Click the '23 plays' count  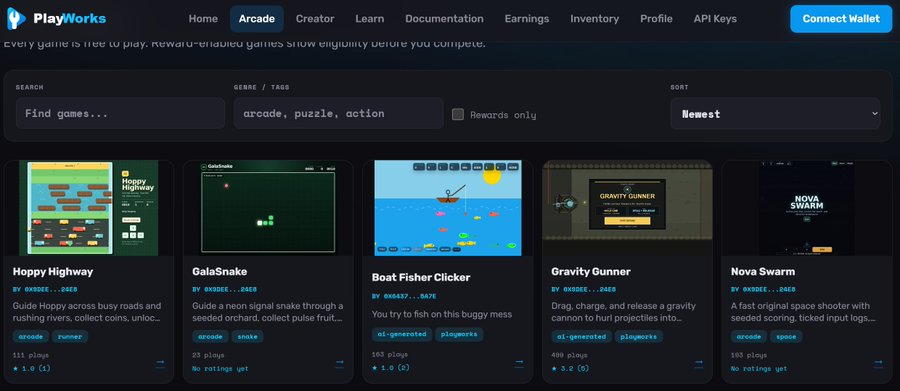point(208,355)
